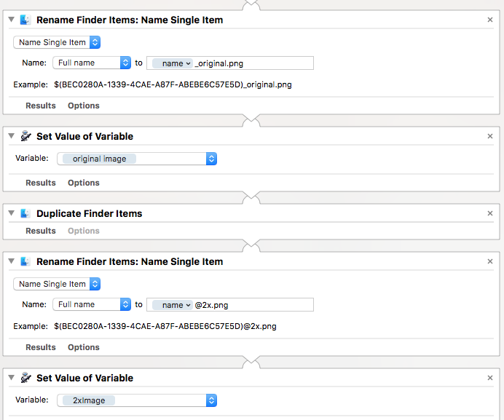Image resolution: width=504 pixels, height=420 pixels.
Task: Show Options for Duplicate Finder Items
Action: [x=84, y=231]
